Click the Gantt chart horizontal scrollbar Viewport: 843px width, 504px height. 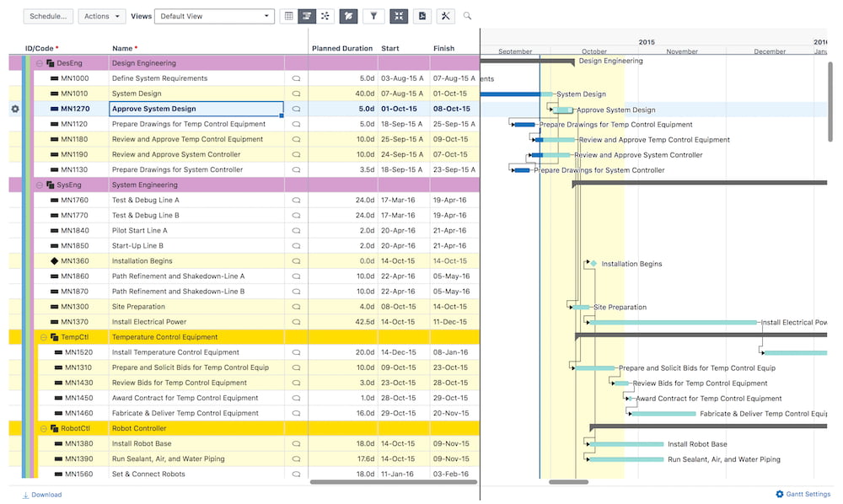(x=568, y=482)
